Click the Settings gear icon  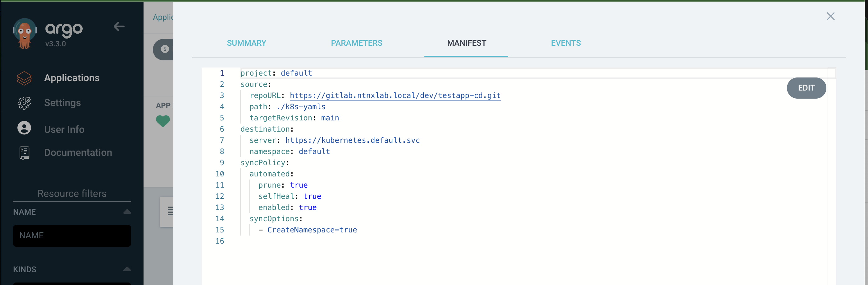(x=24, y=103)
